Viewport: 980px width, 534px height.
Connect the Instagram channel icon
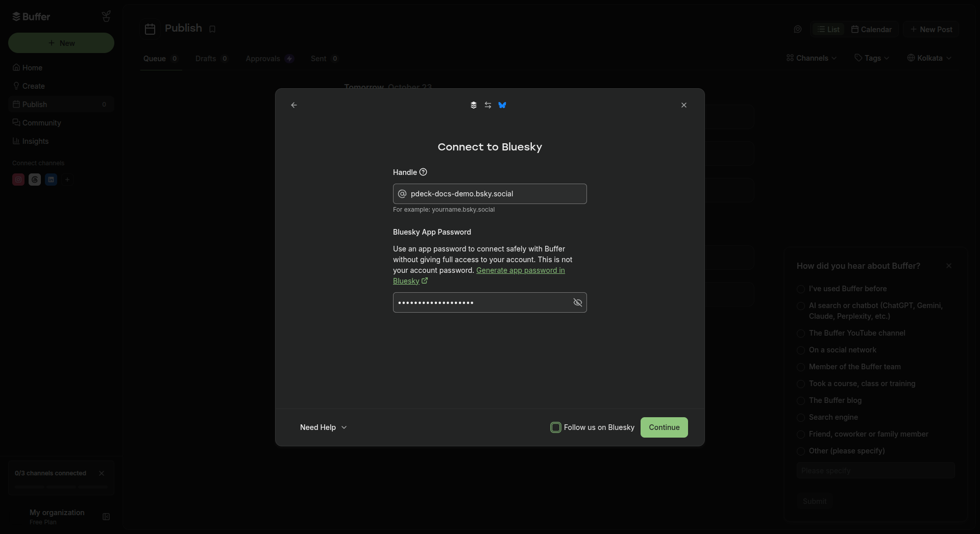pyautogui.click(x=18, y=180)
